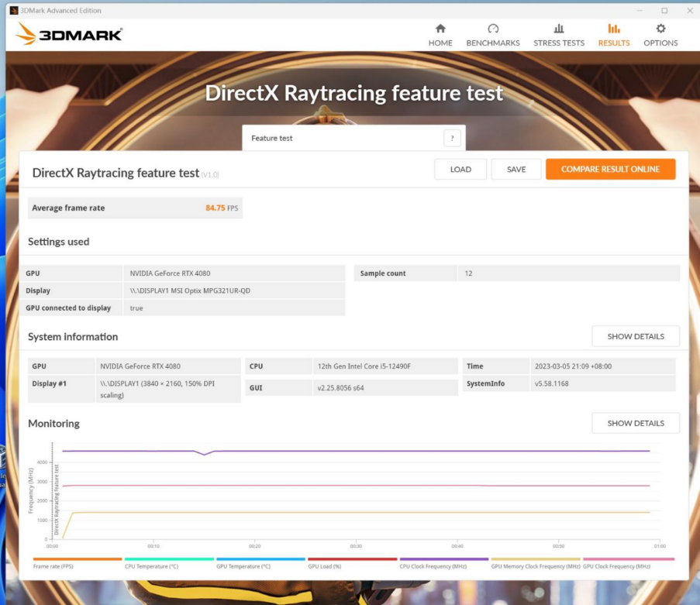Click the 84.75 FPS value

point(222,208)
